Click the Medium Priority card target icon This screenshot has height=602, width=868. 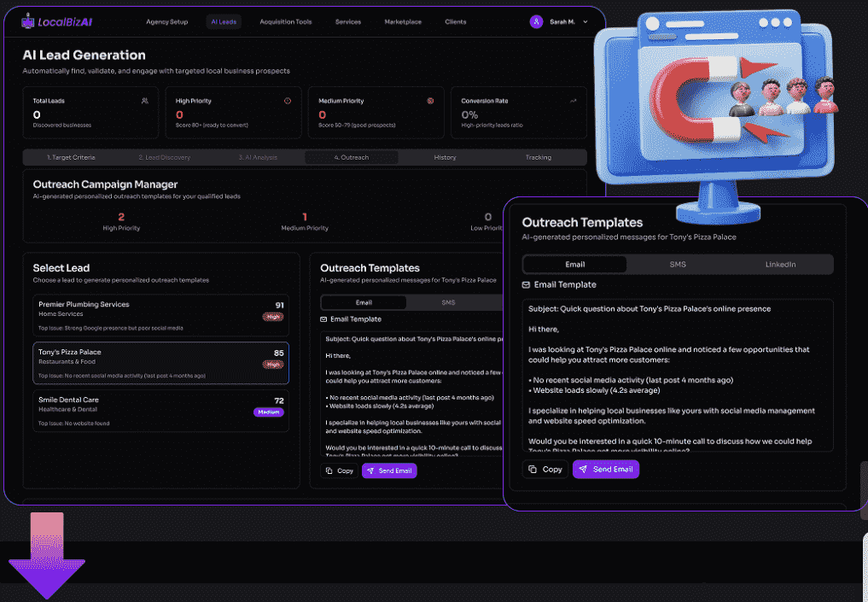pos(430,101)
